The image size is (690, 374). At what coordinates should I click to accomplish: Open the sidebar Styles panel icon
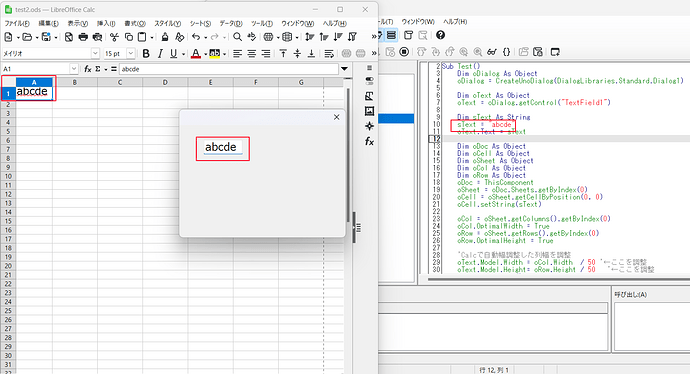[x=370, y=96]
